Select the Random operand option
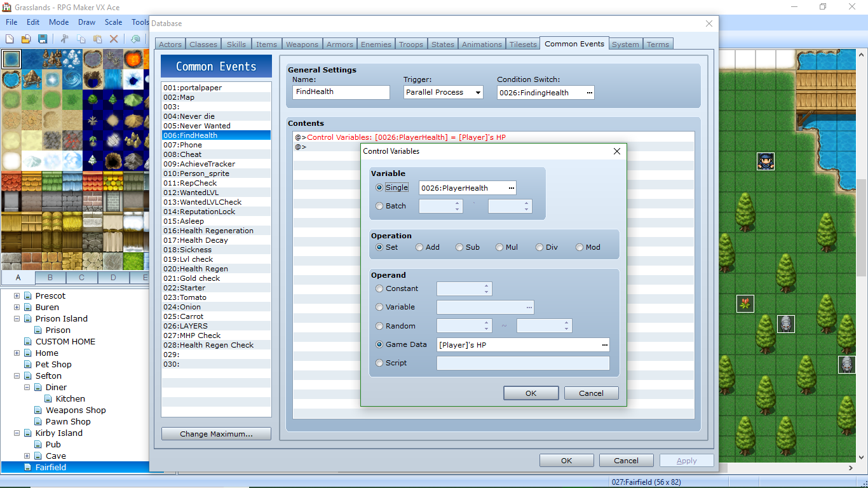 click(x=379, y=326)
